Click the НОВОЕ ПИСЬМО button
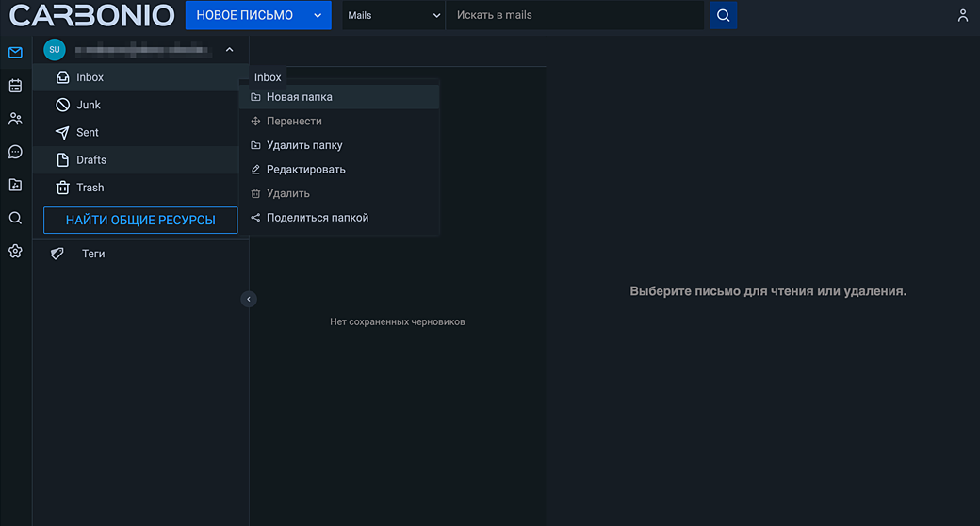Viewport: 980px width, 526px height. (x=245, y=15)
